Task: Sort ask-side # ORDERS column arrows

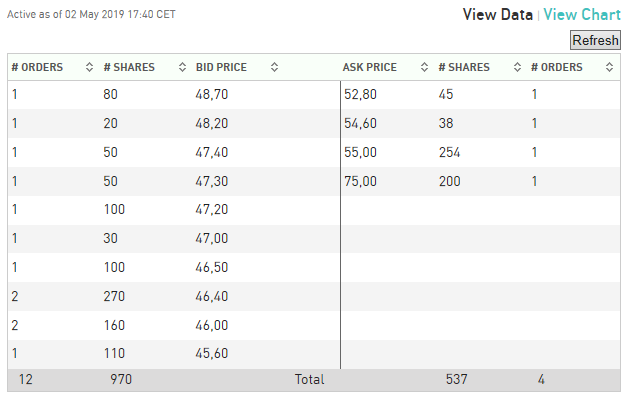Action: pos(609,67)
